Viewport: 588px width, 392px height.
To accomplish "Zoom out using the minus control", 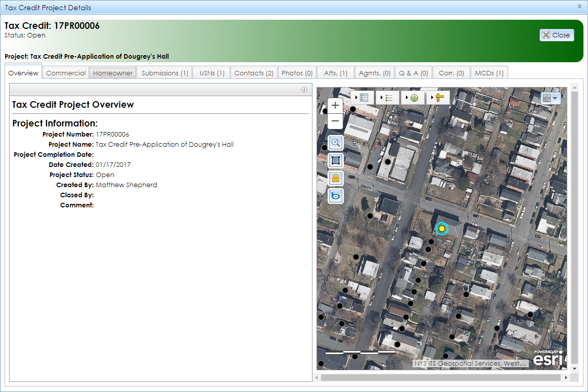I will [335, 121].
